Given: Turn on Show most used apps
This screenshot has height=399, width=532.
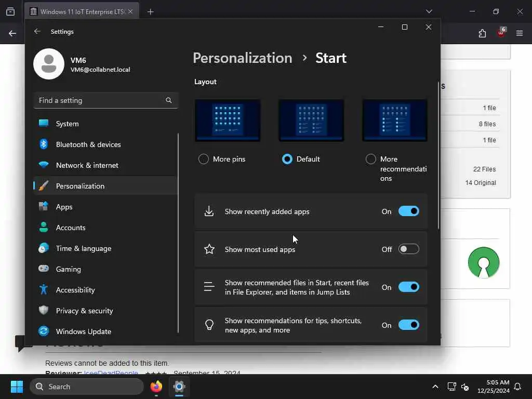Looking at the screenshot, I should 409,249.
